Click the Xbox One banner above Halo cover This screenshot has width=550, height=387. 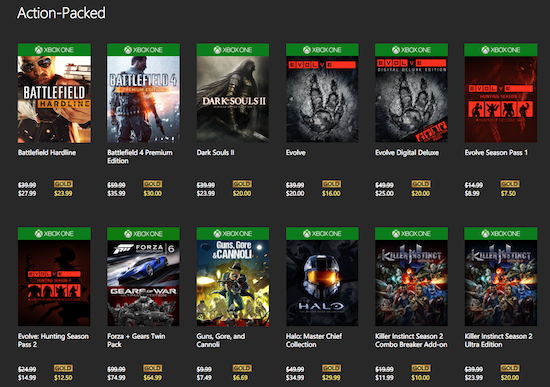pyautogui.click(x=322, y=234)
